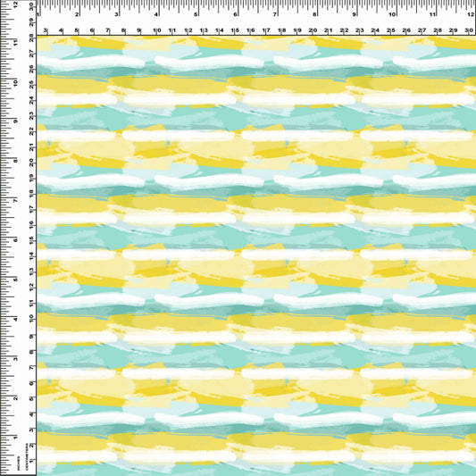Click "10" on the top centimeter ruler
Viewport: 476px width, 476px height.
(x=157, y=30)
